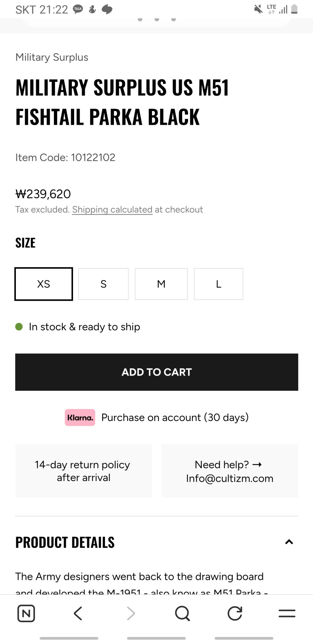Select size S

tap(103, 284)
